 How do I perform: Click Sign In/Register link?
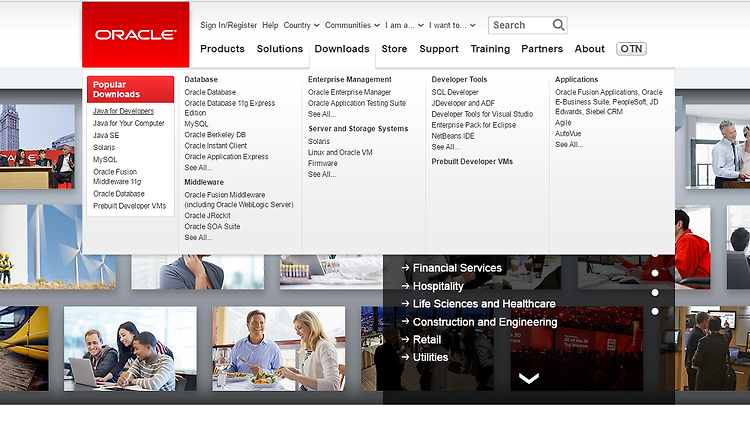coord(228,25)
